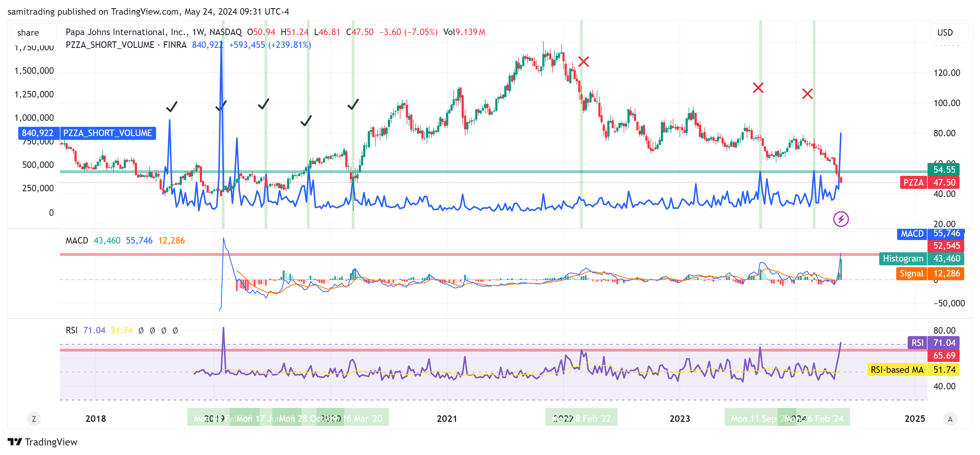Click the Z timezone button
Viewport: 980px width, 455px height.
[x=34, y=419]
